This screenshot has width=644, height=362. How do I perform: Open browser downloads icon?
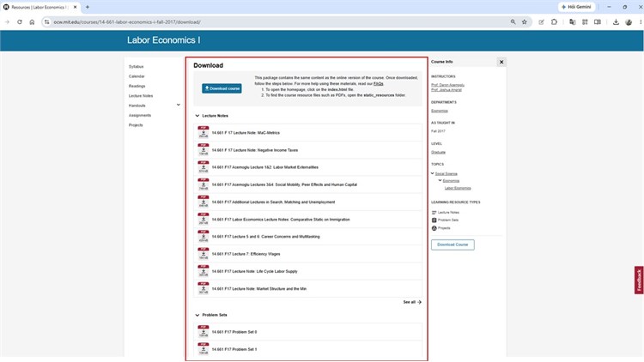pyautogui.click(x=616, y=22)
